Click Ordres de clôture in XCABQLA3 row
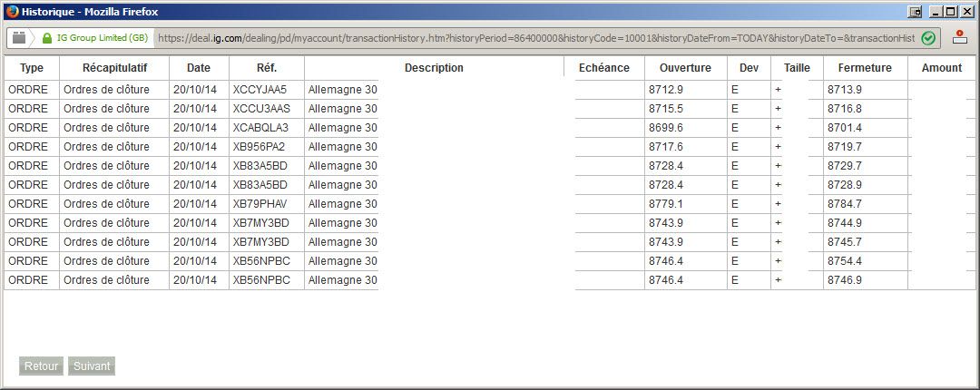The width and height of the screenshot is (980, 390). point(107,128)
